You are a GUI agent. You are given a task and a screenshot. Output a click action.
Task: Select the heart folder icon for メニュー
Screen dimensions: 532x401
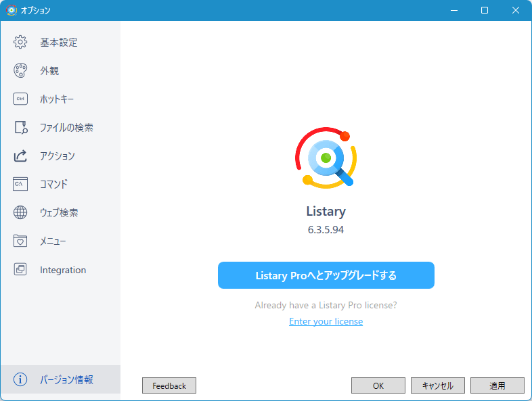[20, 241]
